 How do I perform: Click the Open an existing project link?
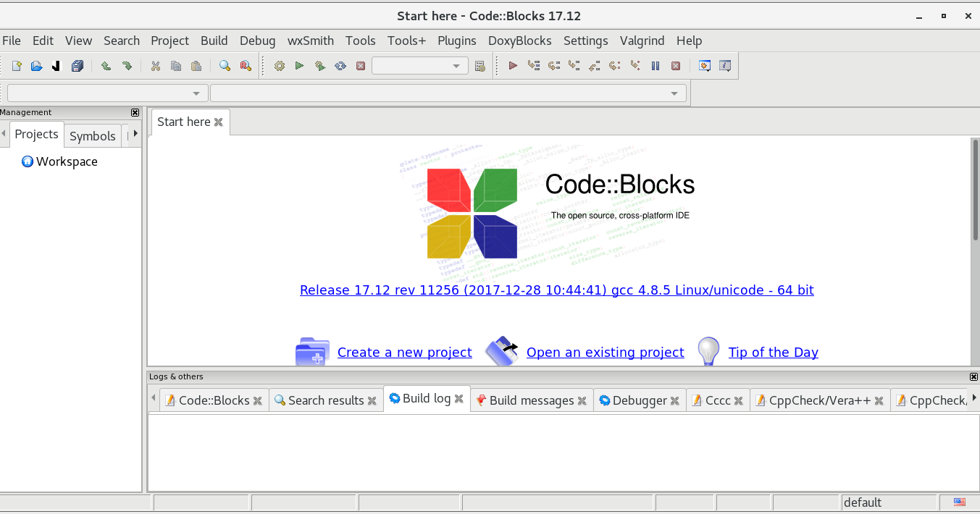point(605,353)
